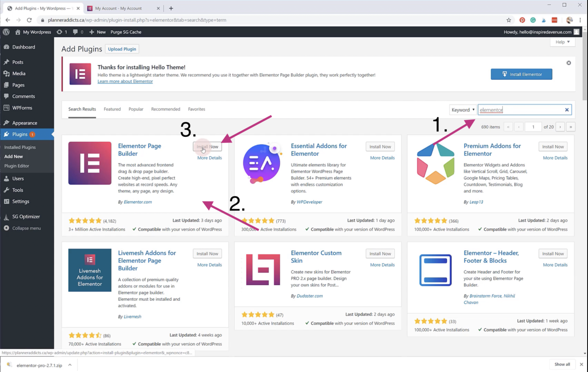The width and height of the screenshot is (588, 372).
Task: Clear the elementor search field
Action: (567, 110)
